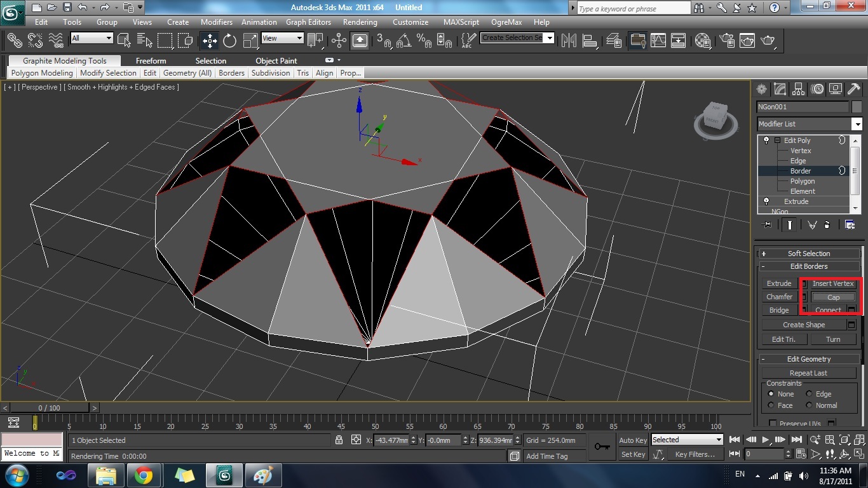Enable the Preserve UVs checkbox
This screenshot has height=488, width=868.
coord(773,423)
